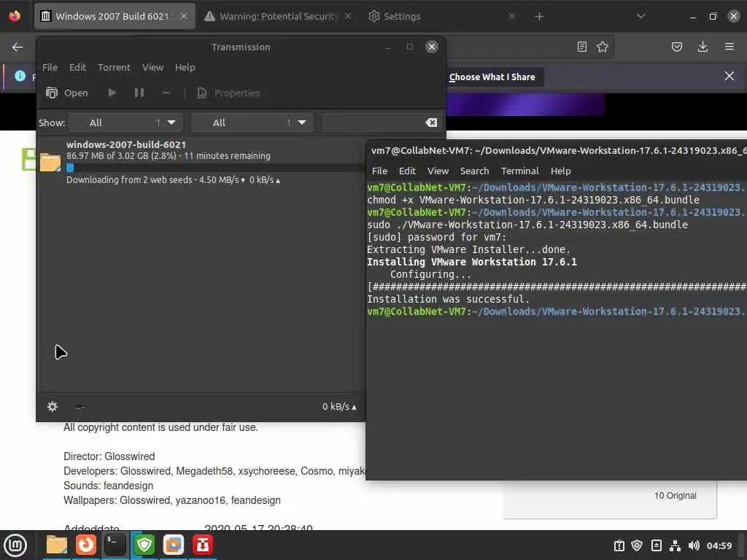Open the VMware Workstation taskbar icon
The image size is (747, 560).
point(174,545)
